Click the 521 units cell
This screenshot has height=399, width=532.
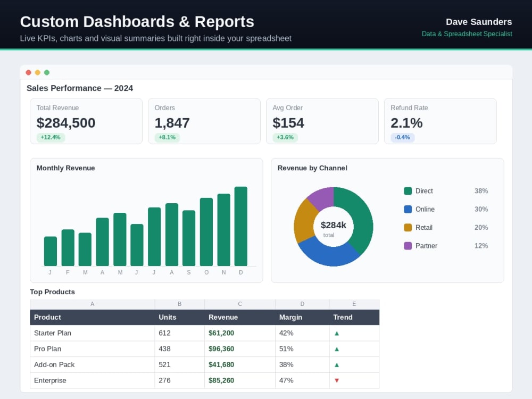(179, 365)
